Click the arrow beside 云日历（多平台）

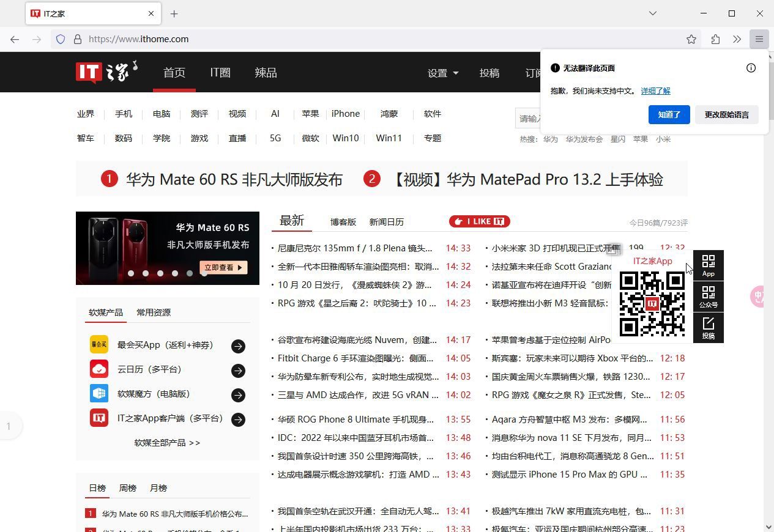(x=238, y=371)
